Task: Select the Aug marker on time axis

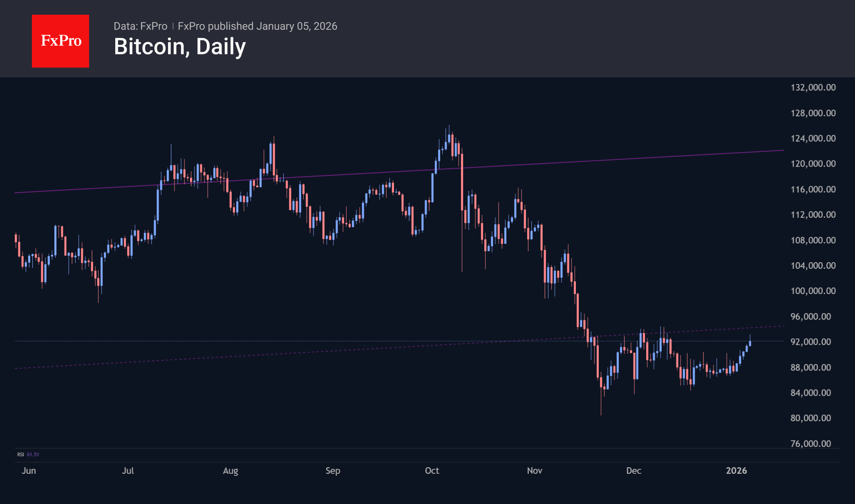Action: point(231,471)
